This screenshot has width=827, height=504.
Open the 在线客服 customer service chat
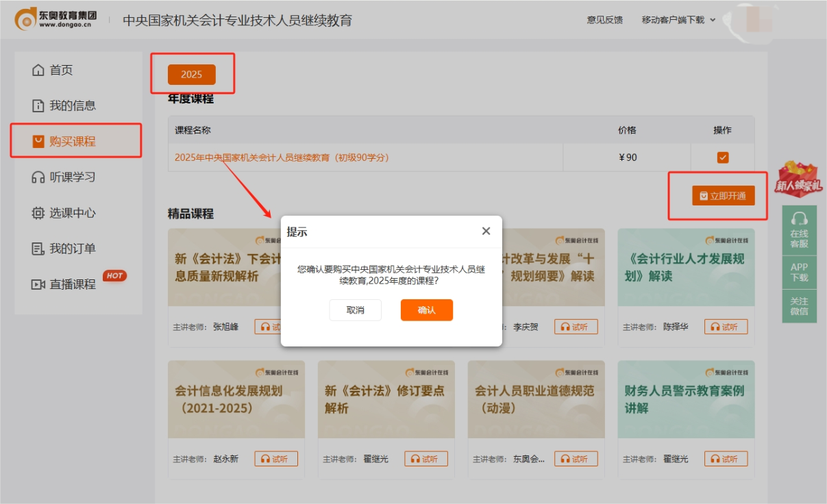[799, 231]
